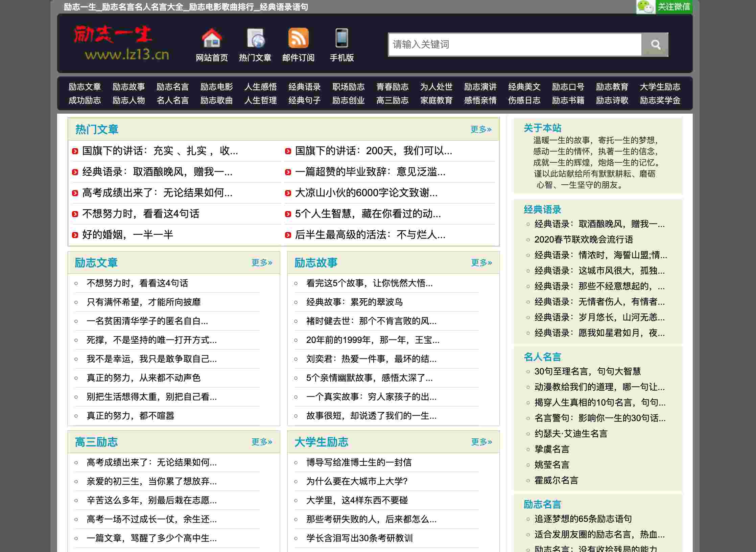
Task: Select 人生感悟 in the navigation
Action: point(260,87)
